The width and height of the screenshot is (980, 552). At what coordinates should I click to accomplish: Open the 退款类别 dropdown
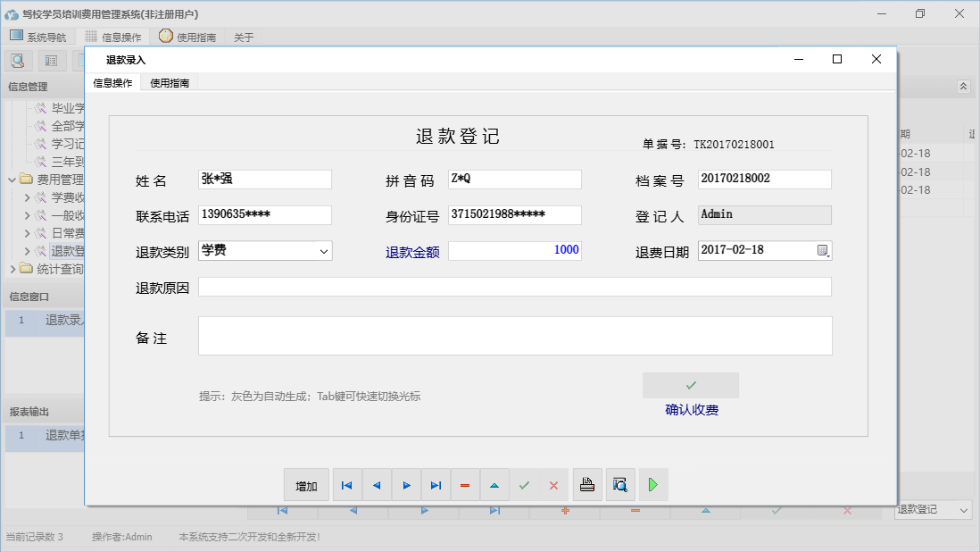pyautogui.click(x=323, y=251)
